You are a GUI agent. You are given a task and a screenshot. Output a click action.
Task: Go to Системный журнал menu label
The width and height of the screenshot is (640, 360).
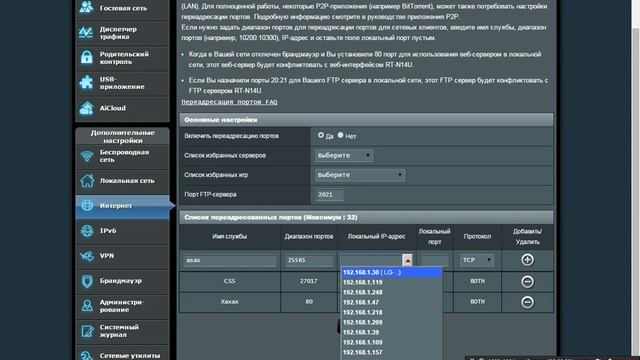pyautogui.click(x=119, y=331)
